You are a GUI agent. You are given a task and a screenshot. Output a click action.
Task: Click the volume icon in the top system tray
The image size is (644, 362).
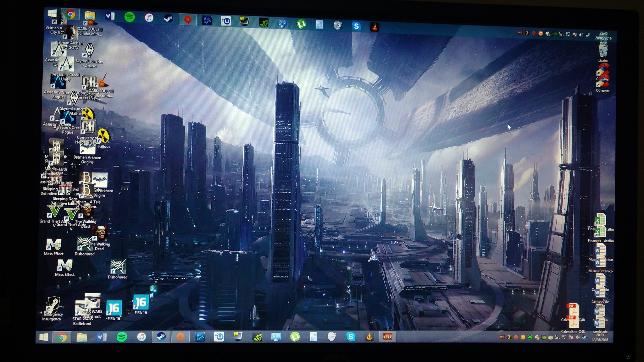click(x=581, y=35)
